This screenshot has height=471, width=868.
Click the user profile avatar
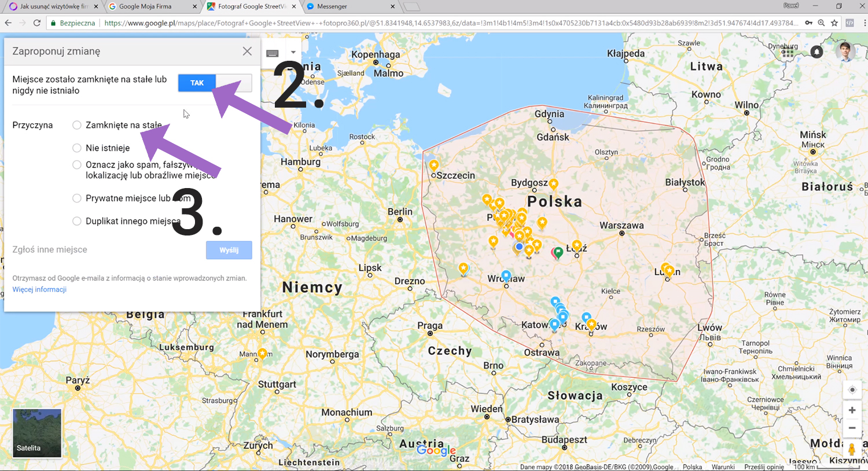pyautogui.click(x=845, y=51)
